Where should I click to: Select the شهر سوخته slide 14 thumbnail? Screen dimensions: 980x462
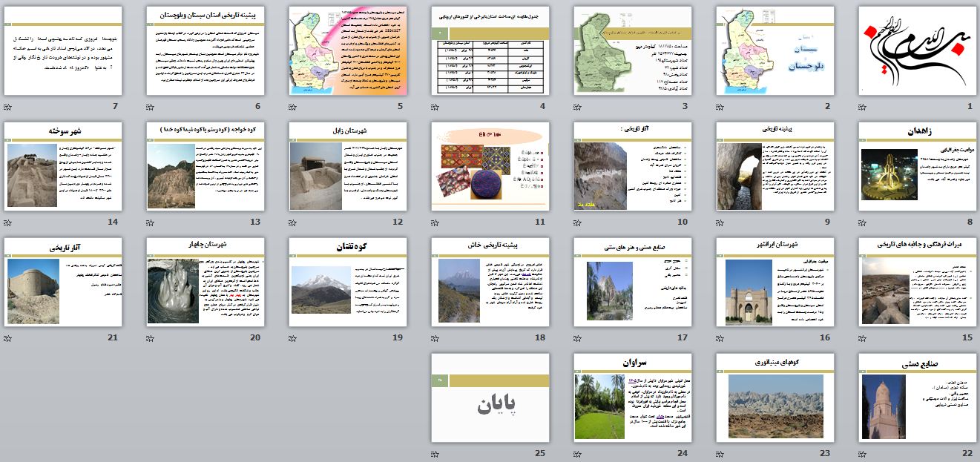[63, 167]
